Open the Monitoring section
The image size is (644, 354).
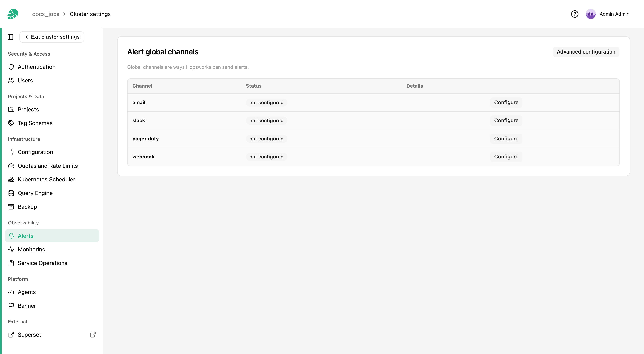[52, 249]
